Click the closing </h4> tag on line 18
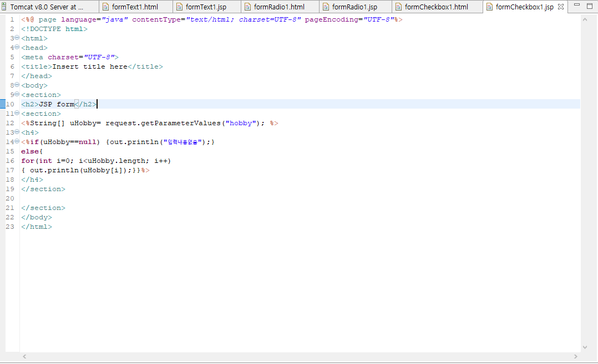This screenshot has width=598, height=364. point(32,180)
